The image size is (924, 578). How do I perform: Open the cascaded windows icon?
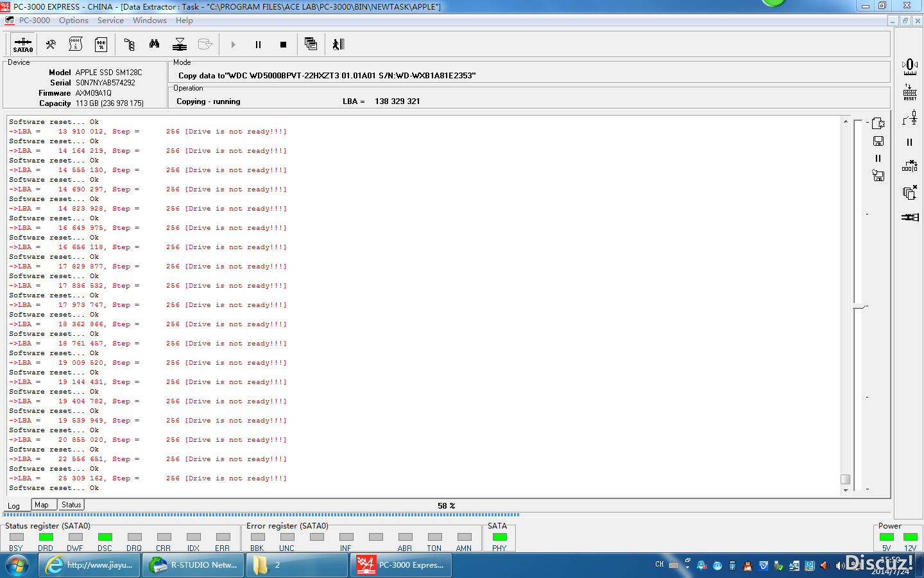tap(311, 44)
